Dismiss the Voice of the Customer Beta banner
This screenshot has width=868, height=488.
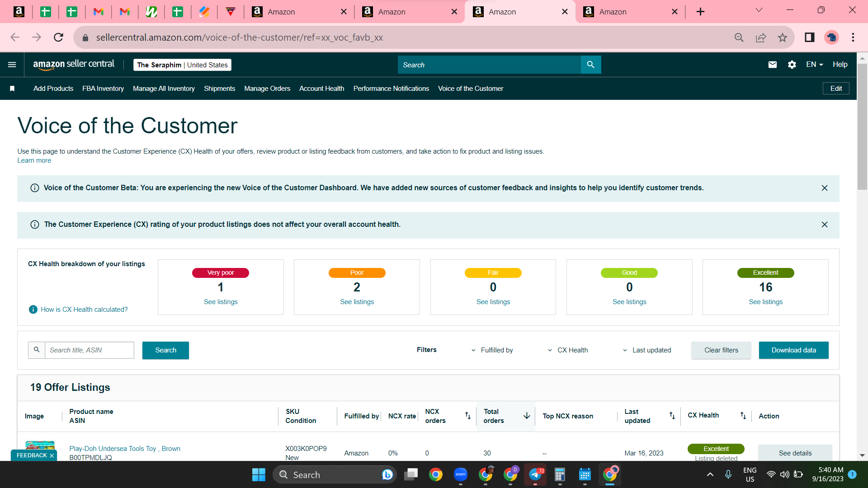pos(825,188)
